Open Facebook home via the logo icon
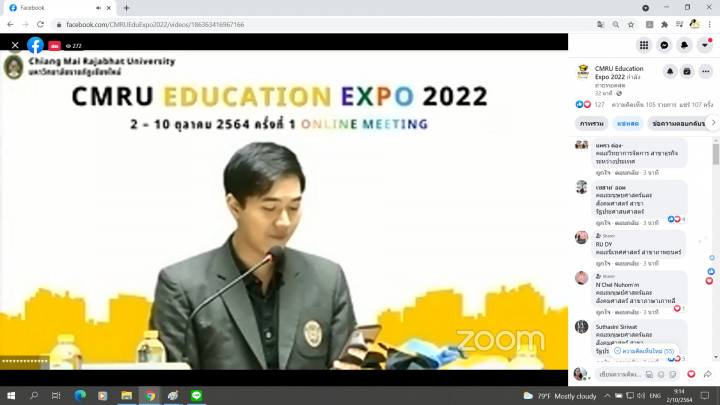 click(x=35, y=45)
